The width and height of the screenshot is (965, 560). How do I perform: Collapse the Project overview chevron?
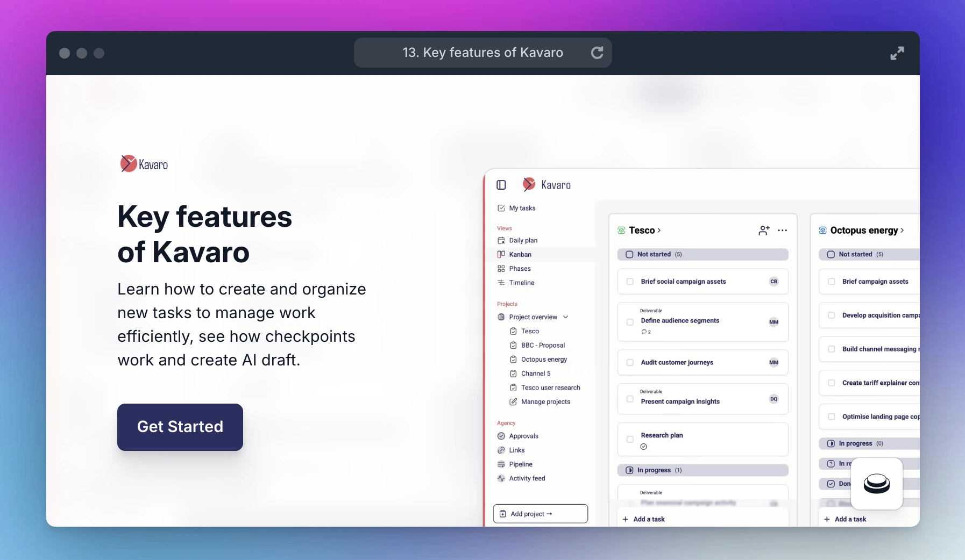point(566,317)
